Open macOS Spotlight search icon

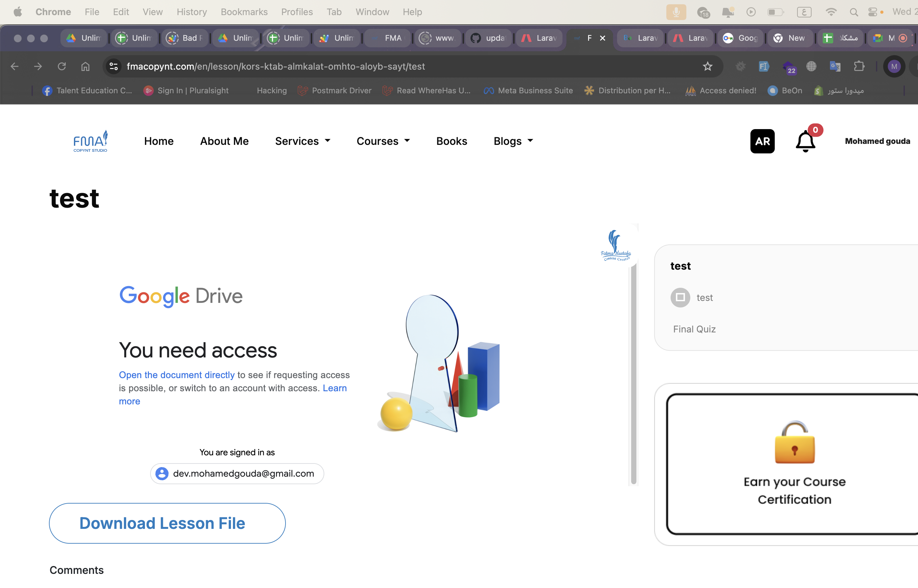pyautogui.click(x=854, y=12)
